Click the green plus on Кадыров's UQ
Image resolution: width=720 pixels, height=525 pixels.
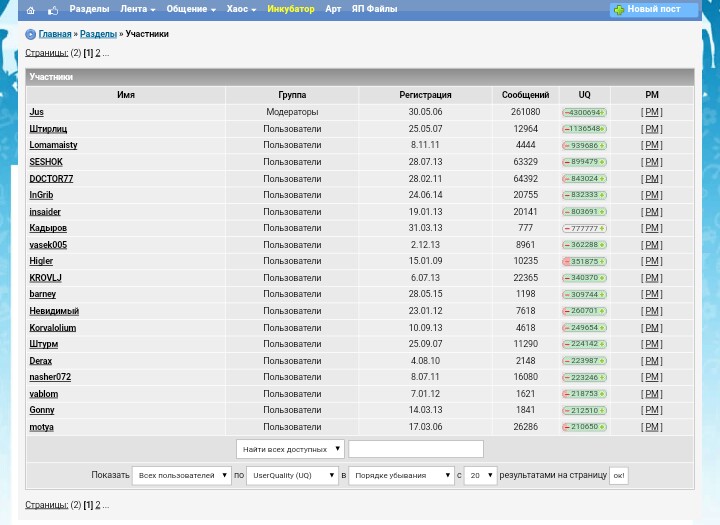(x=602, y=228)
